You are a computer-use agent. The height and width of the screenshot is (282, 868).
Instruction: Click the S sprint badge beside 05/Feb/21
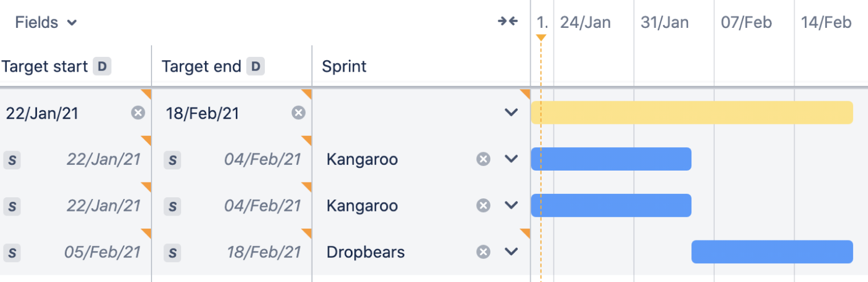12,252
